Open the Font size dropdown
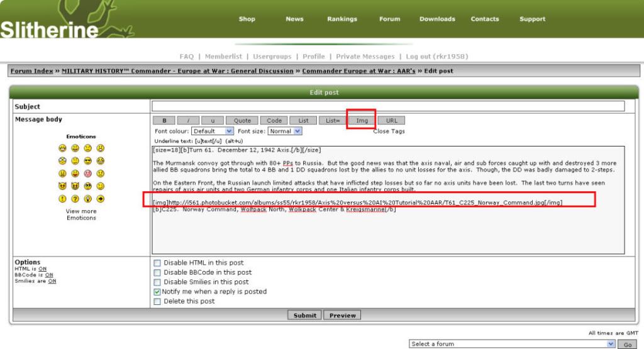Viewport: 644px width, 349px height. click(x=285, y=131)
